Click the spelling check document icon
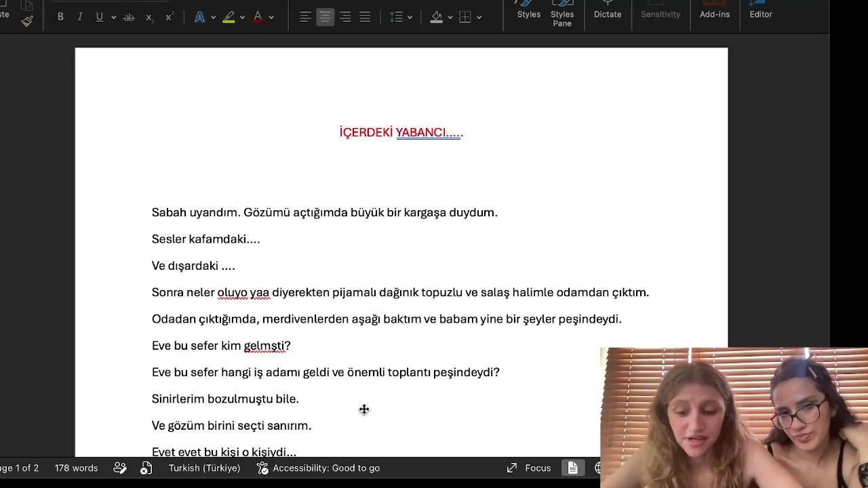The height and width of the screenshot is (488, 868). click(x=146, y=468)
